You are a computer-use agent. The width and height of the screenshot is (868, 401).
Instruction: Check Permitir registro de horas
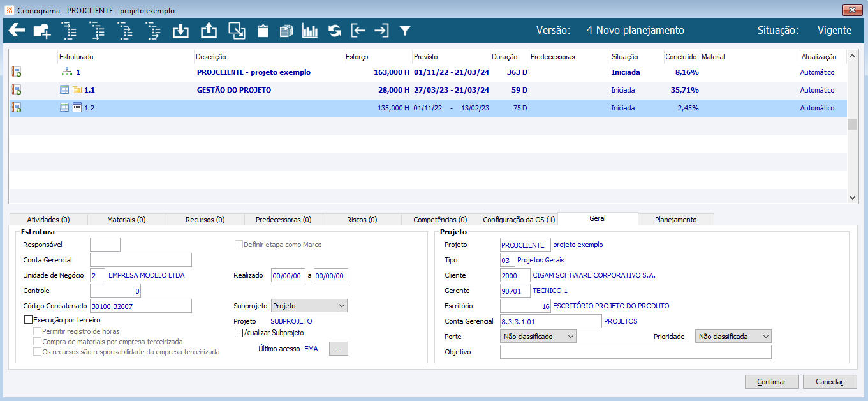(37, 331)
